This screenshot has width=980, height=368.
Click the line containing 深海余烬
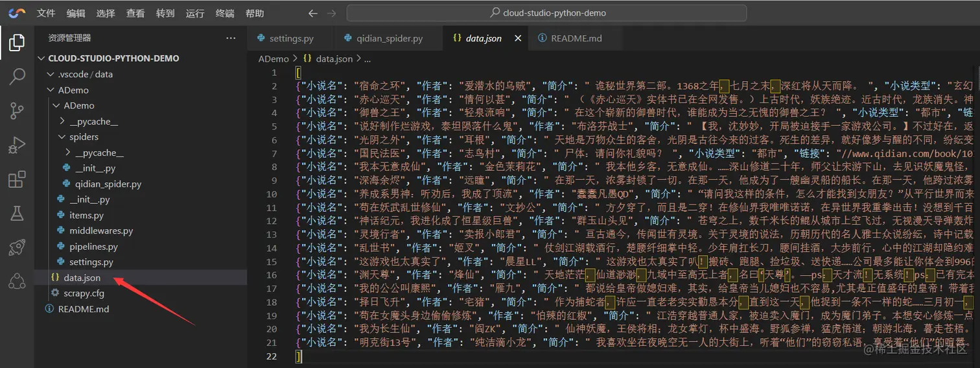[635, 180]
